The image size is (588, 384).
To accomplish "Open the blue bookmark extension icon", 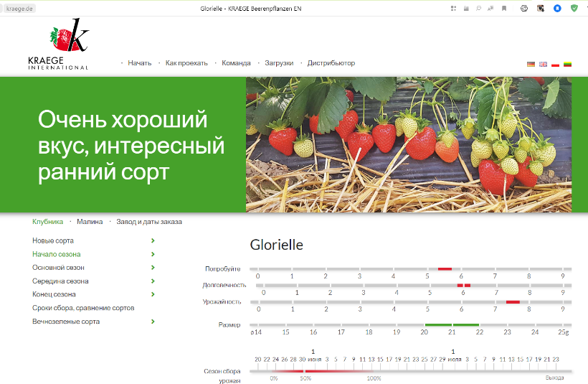I will [x=558, y=8].
